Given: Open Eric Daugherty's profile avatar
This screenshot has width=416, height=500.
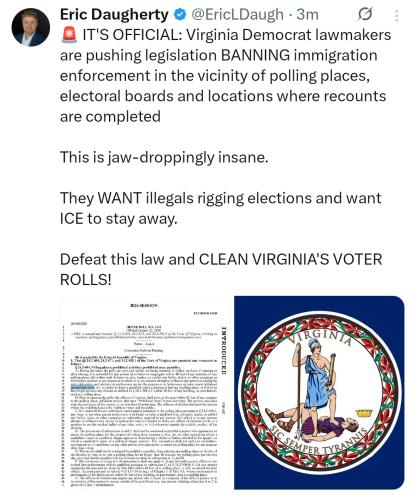Looking at the screenshot, I should tap(30, 27).
